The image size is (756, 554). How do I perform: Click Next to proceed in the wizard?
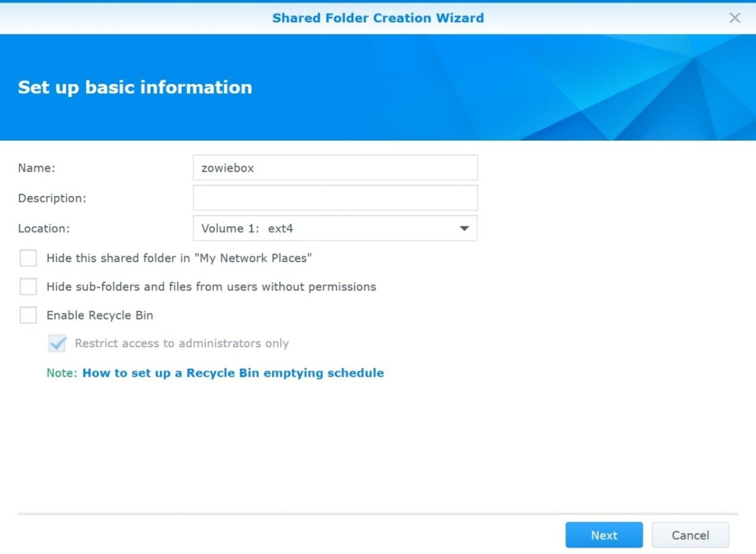[604, 535]
